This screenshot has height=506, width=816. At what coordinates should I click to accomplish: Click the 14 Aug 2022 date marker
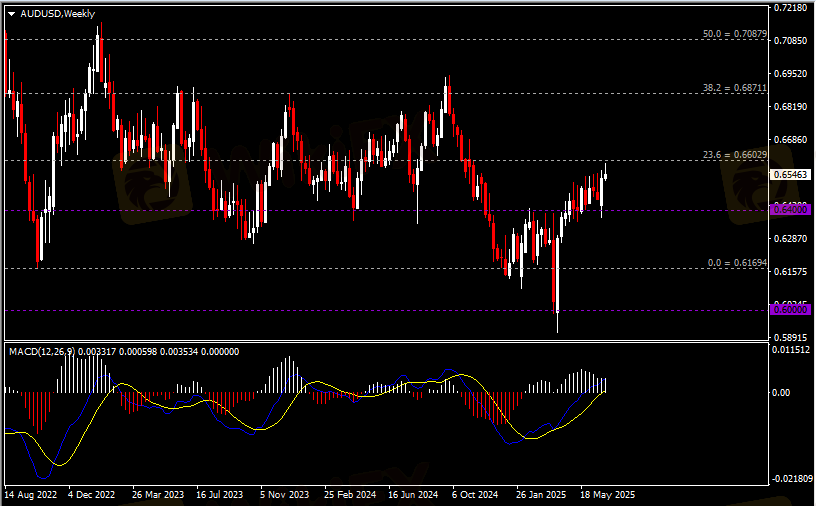32,494
